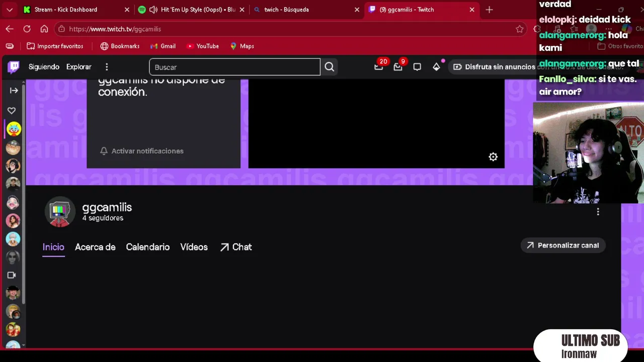Close the ggcamilis - Twitch tab
This screenshot has width=644, height=362.
[472, 10]
